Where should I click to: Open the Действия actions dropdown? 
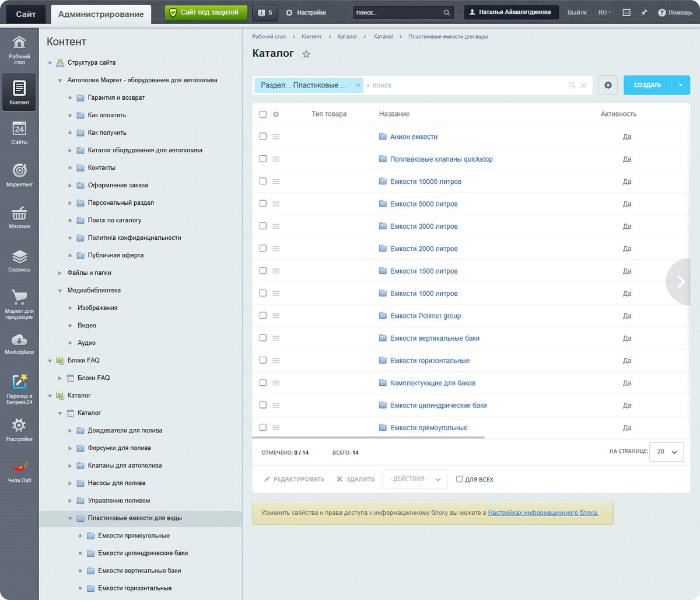pyautogui.click(x=415, y=479)
